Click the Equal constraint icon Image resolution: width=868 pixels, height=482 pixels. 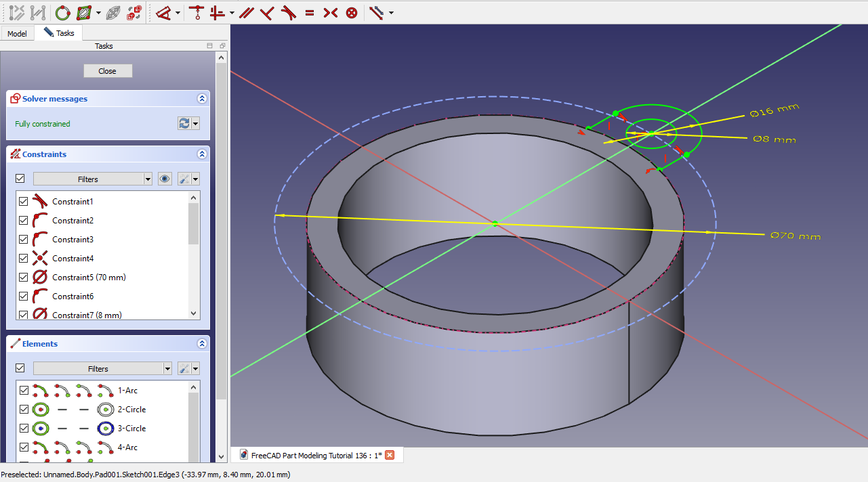(310, 12)
